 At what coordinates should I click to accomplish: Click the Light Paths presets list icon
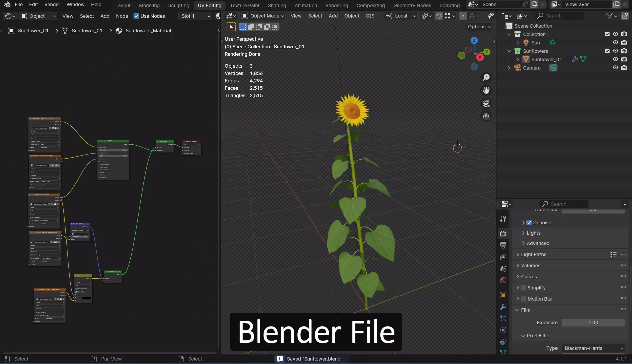(x=613, y=254)
